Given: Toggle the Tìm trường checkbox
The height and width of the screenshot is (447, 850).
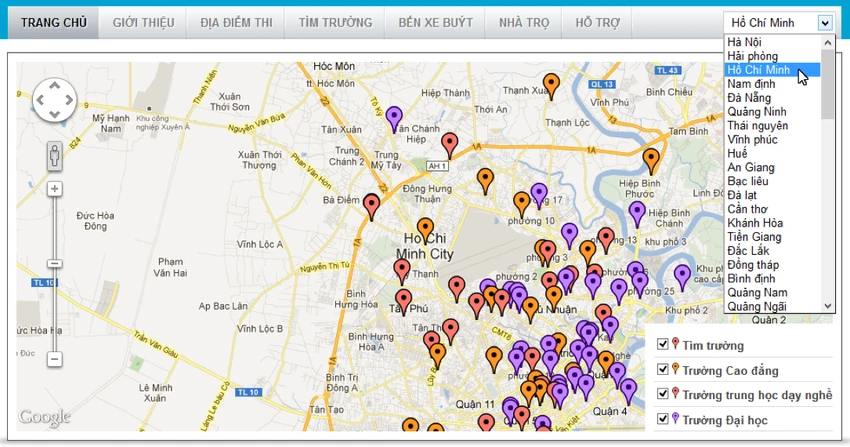Looking at the screenshot, I should click(662, 344).
